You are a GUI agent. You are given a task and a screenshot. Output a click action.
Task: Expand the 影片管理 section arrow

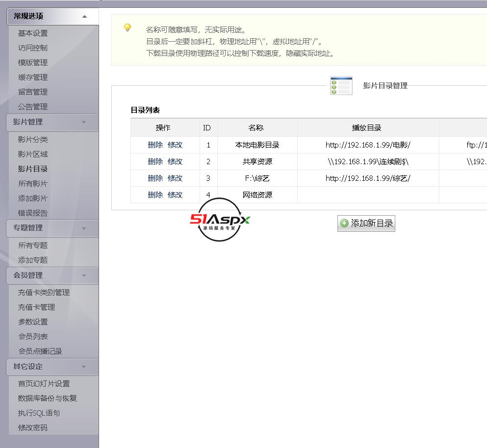click(x=84, y=123)
